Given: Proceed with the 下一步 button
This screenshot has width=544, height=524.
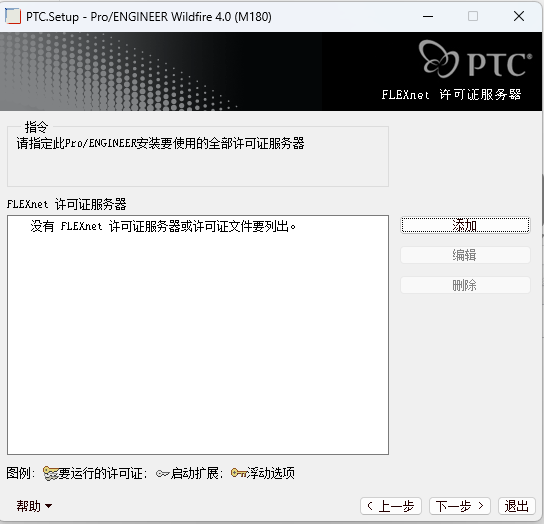Looking at the screenshot, I should tap(460, 506).
